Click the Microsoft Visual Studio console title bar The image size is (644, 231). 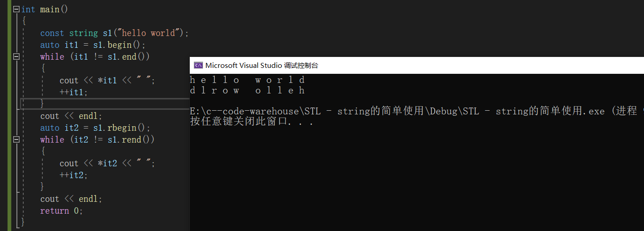[x=416, y=65]
